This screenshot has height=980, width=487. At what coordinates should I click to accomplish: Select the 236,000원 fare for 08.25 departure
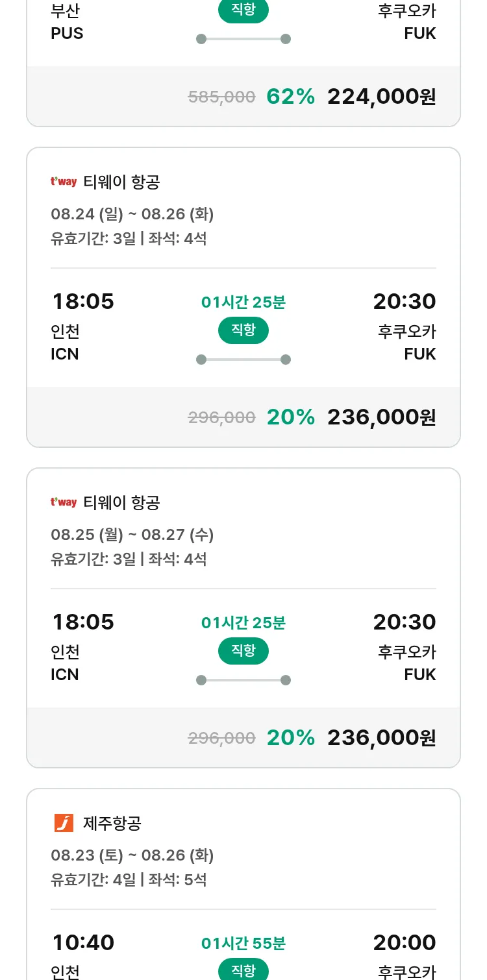point(381,738)
